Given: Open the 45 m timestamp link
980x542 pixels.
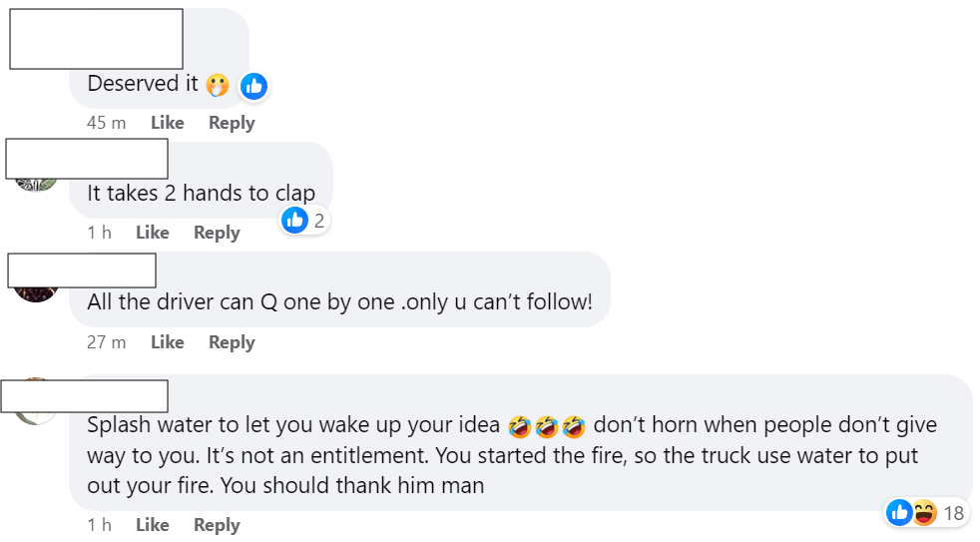Looking at the screenshot, I should tap(106, 123).
